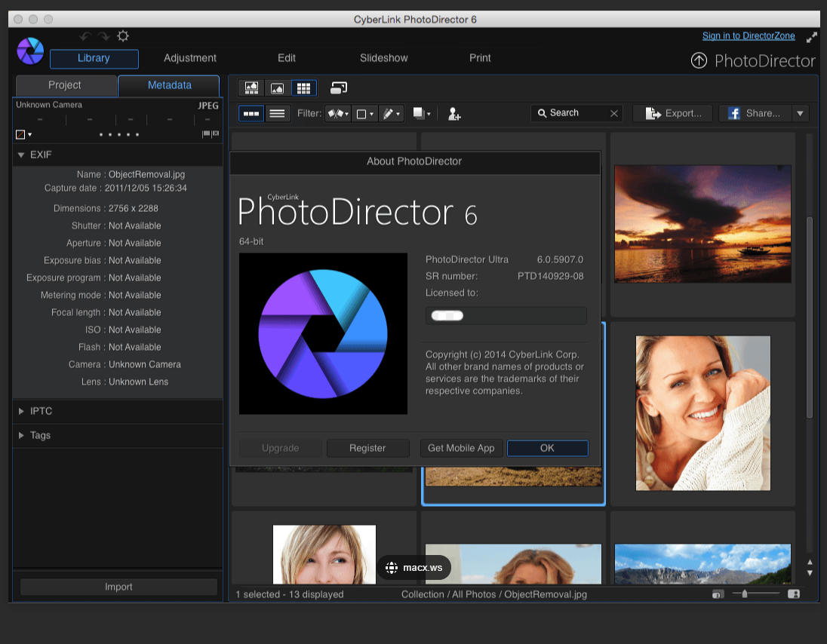
Task: Open the edited photos filter dropdown
Action: (391, 113)
